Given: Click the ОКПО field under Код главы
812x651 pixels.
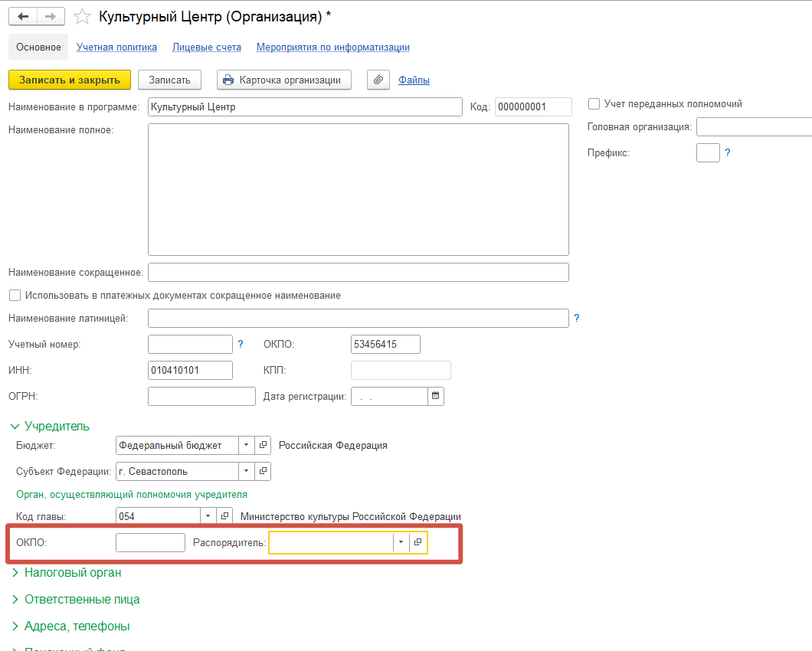Looking at the screenshot, I should pyautogui.click(x=150, y=542).
